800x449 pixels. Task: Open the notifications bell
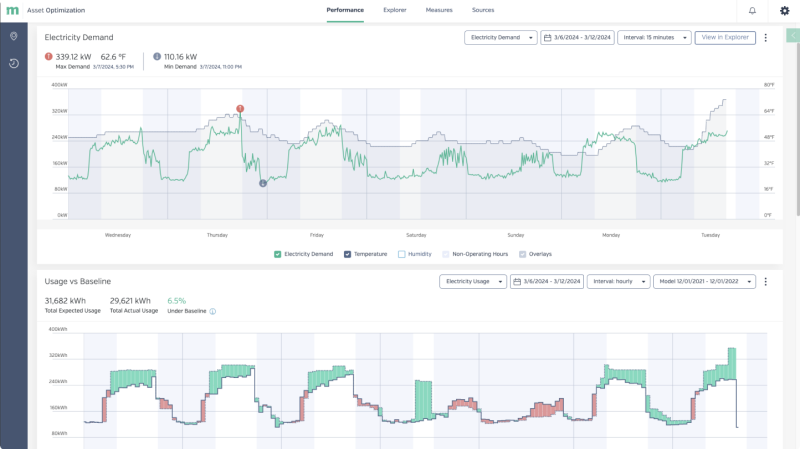click(752, 10)
